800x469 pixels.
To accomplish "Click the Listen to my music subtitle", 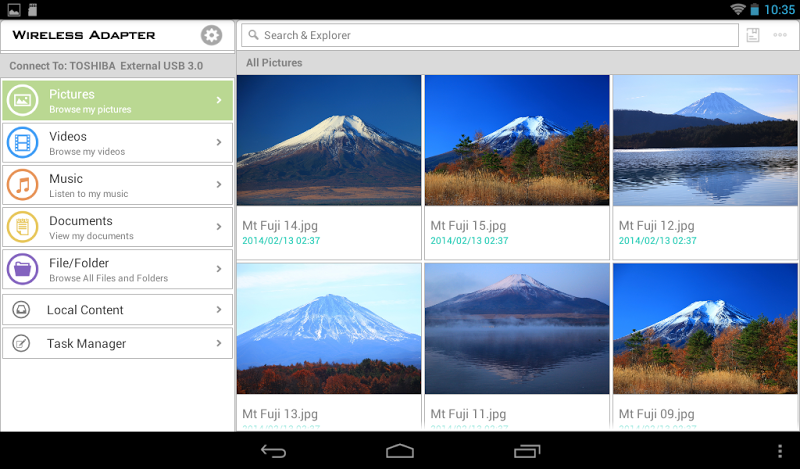I will pyautogui.click(x=89, y=194).
